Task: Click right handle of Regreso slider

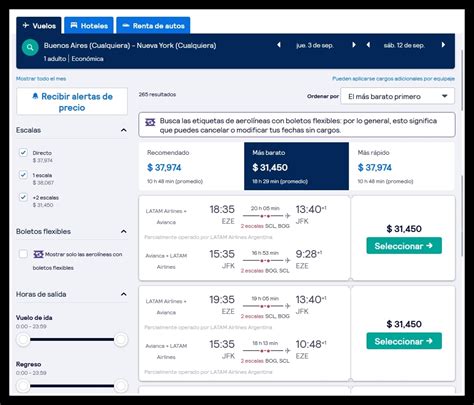Action: tap(121, 386)
